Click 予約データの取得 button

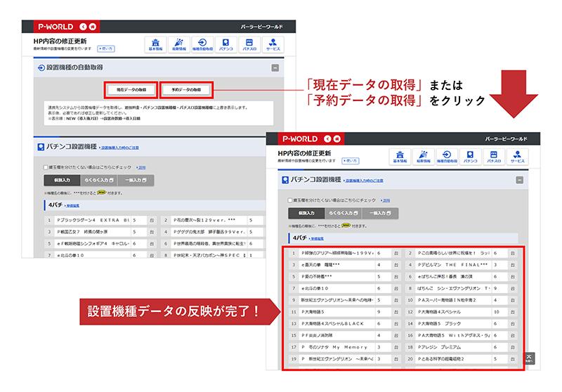(x=186, y=90)
